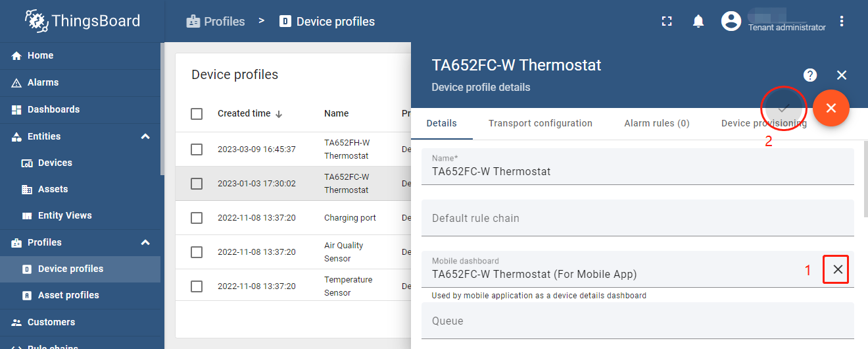The height and width of the screenshot is (349, 868).
Task: Switch to the Transport configuration tab
Action: point(541,123)
